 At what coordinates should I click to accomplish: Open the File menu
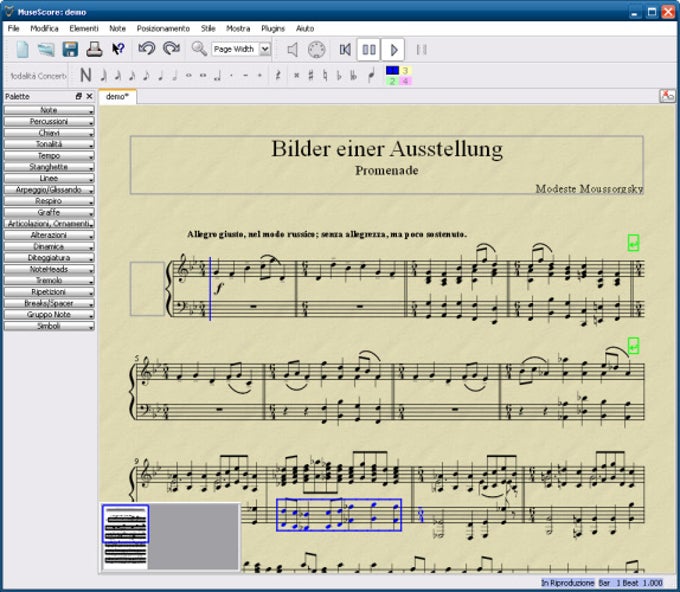(x=13, y=29)
